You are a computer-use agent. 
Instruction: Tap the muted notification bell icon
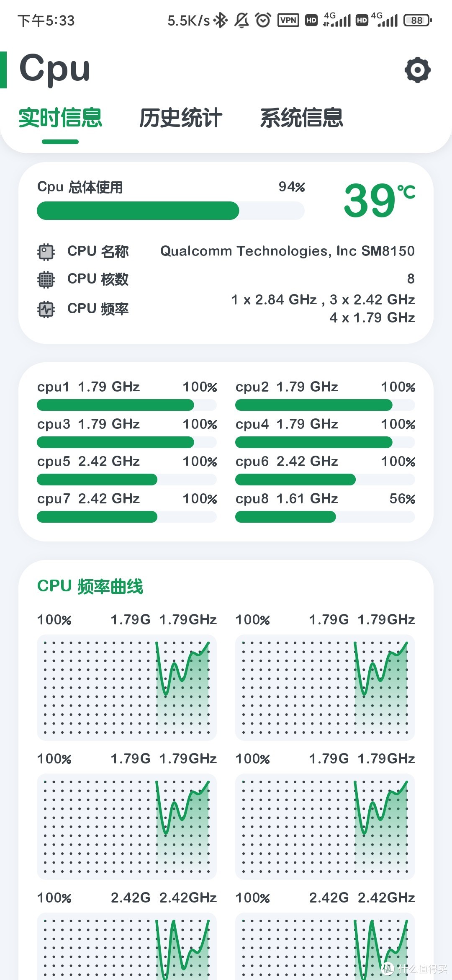click(241, 20)
